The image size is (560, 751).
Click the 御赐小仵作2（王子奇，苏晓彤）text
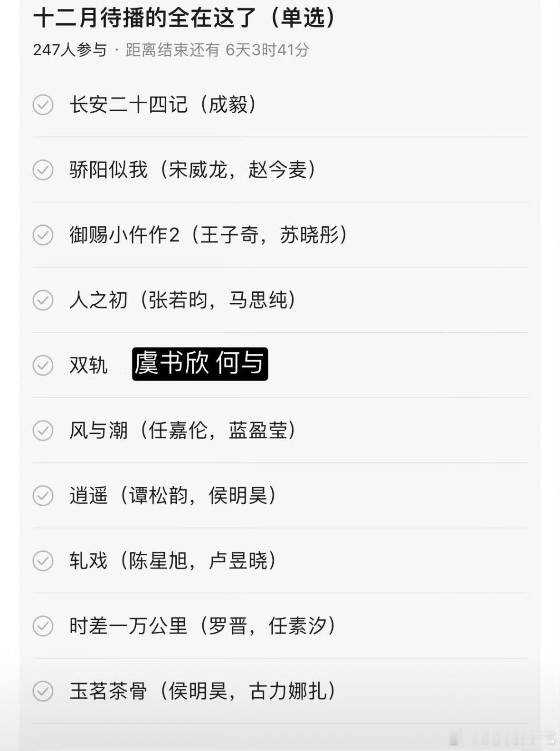coord(209,235)
